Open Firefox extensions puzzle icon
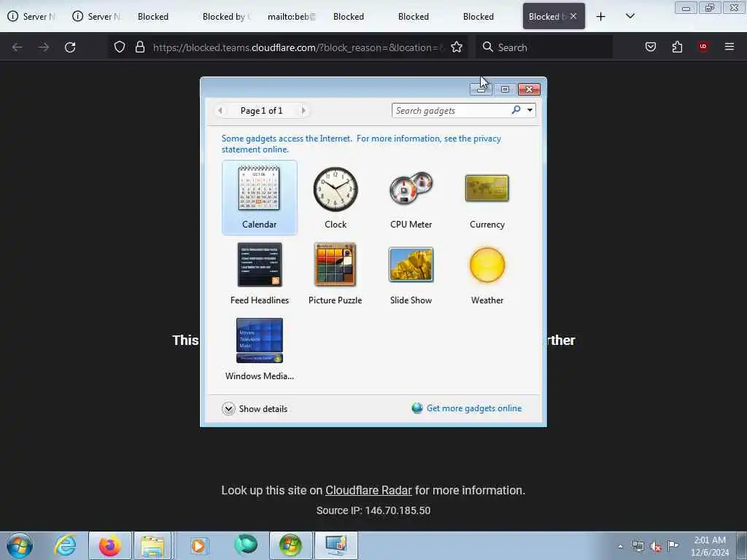The image size is (747, 560). 677,47
